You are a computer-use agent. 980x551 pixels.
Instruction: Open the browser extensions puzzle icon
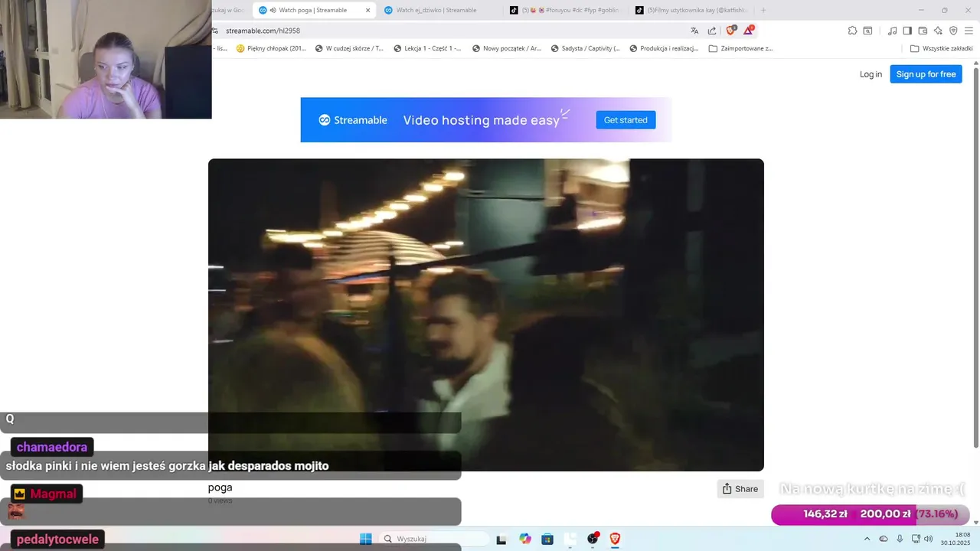pos(852,31)
